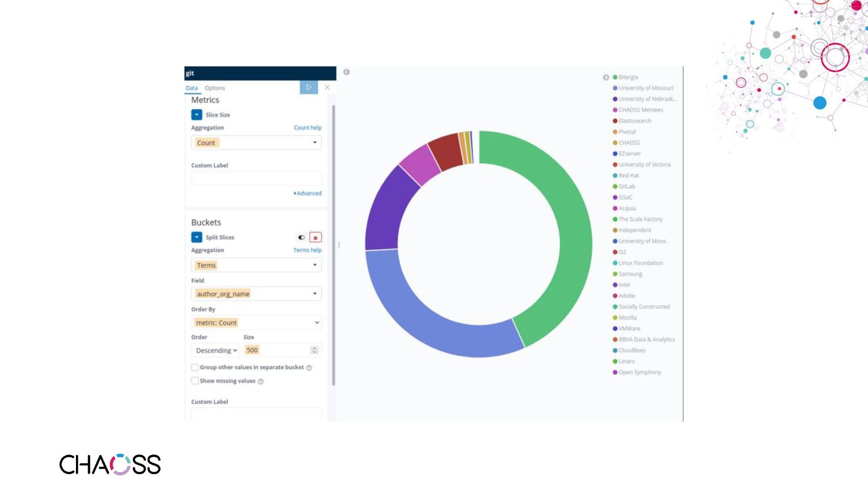Click help icon next to Show missing values
This screenshot has width=868, height=488.
pos(261,381)
